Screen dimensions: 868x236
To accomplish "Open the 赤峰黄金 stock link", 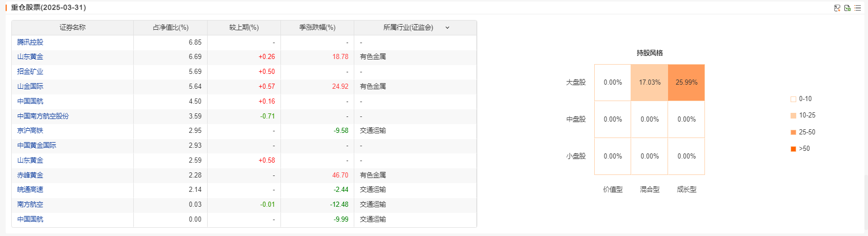I will pyautogui.click(x=30, y=175).
